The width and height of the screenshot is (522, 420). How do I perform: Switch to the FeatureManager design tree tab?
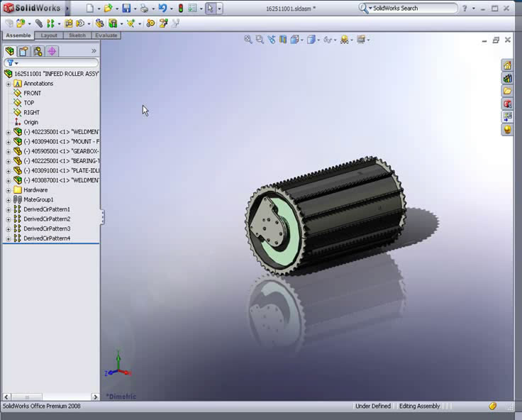click(10, 51)
